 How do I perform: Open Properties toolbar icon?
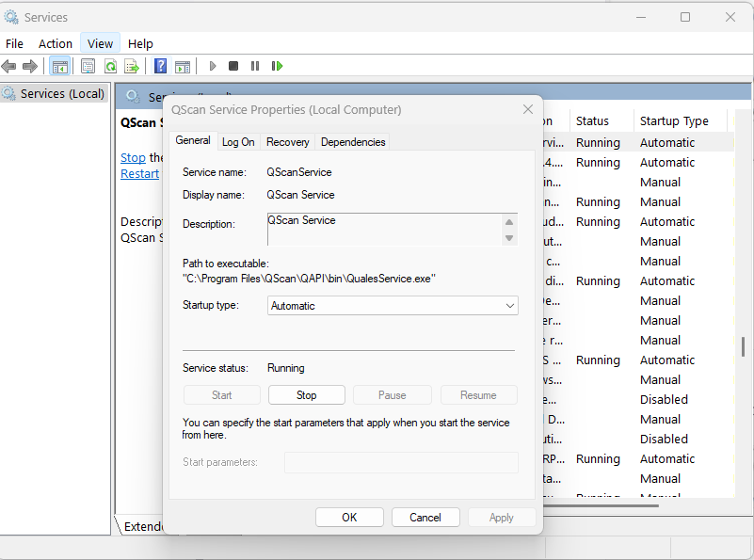pyautogui.click(x=88, y=66)
